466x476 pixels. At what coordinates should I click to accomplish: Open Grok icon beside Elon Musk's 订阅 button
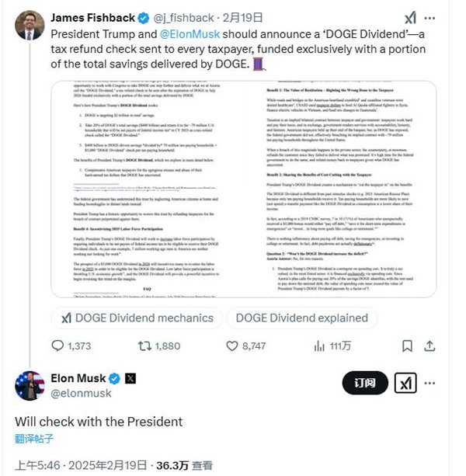(x=406, y=383)
